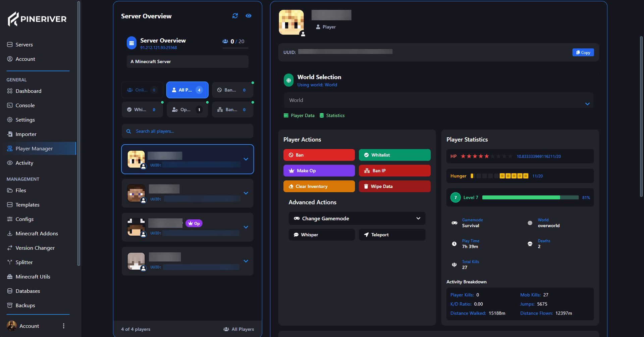This screenshot has width=644, height=337.
Task: Click the Clear Inventory button
Action: (319, 186)
